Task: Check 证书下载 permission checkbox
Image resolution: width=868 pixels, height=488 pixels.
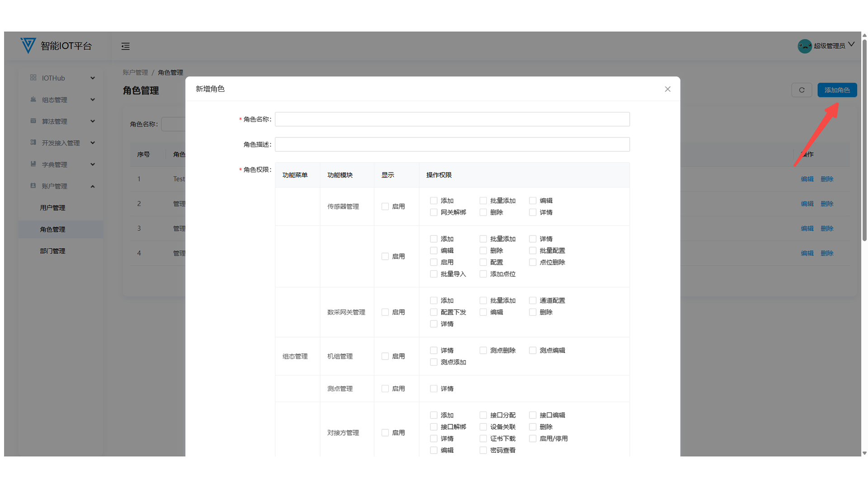Action: 483,439
